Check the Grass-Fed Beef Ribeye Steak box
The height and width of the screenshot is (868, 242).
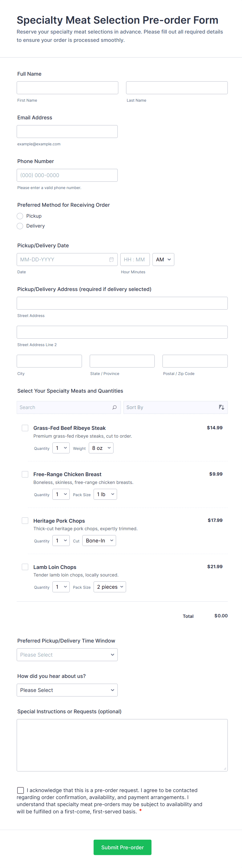click(25, 428)
